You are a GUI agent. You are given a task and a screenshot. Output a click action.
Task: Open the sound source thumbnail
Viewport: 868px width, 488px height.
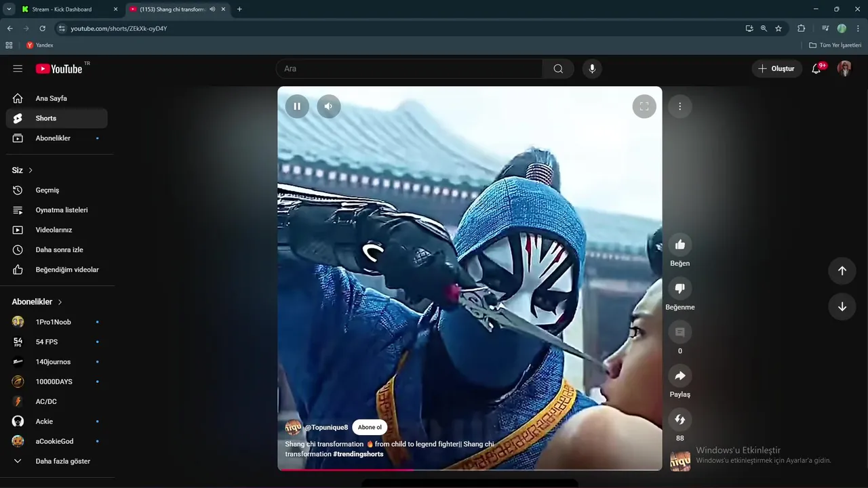(680, 461)
